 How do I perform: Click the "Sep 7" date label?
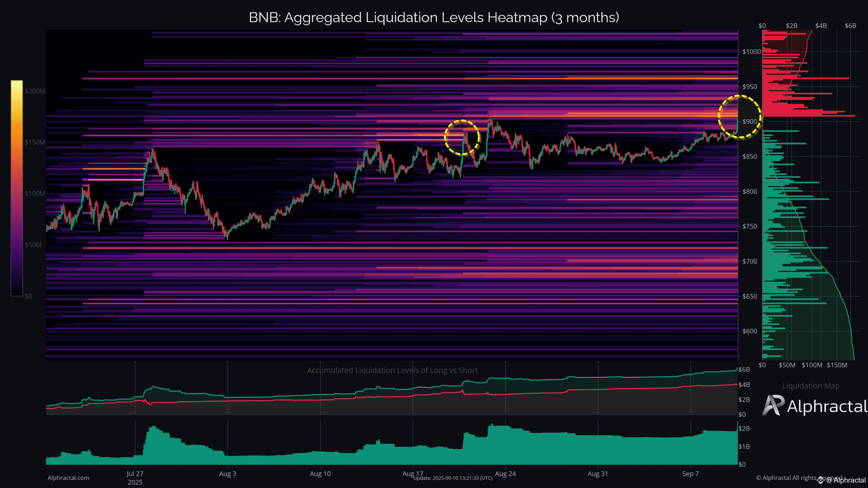click(690, 474)
